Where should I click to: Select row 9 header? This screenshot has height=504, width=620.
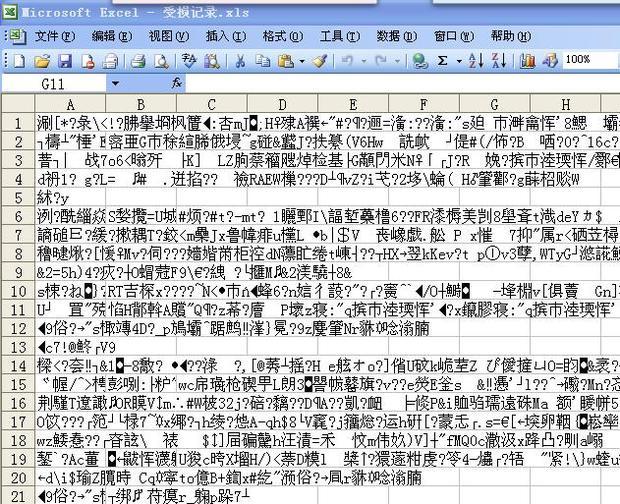(18, 272)
